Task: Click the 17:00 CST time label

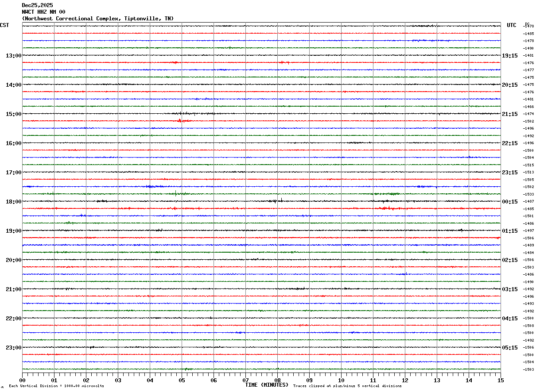Action: click(13, 173)
